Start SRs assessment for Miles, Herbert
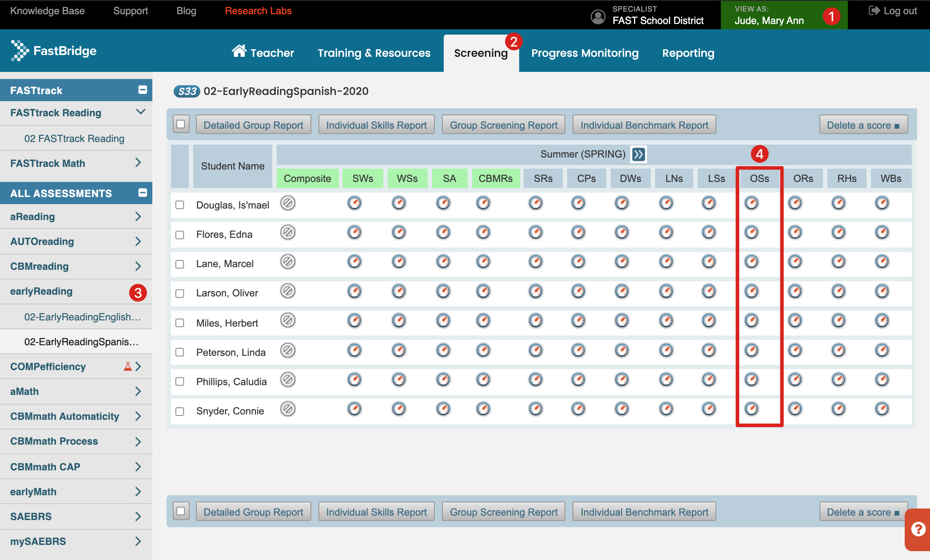The image size is (930, 560). (x=536, y=320)
